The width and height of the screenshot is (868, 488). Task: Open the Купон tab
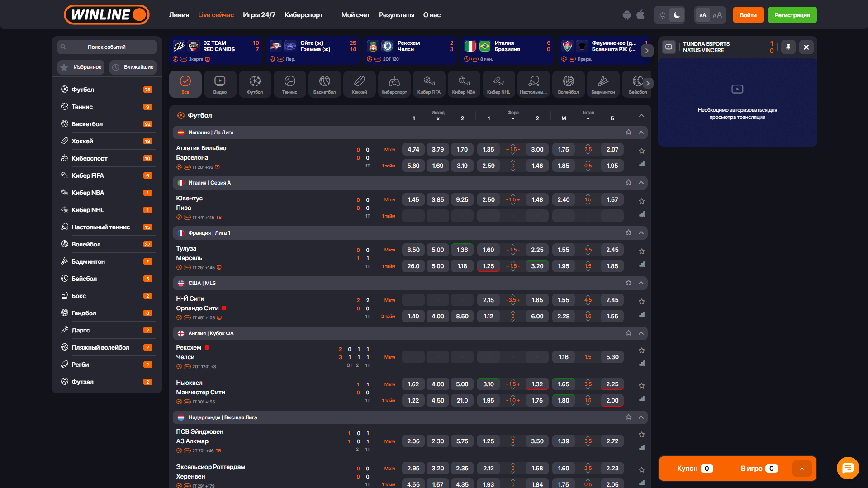point(695,469)
